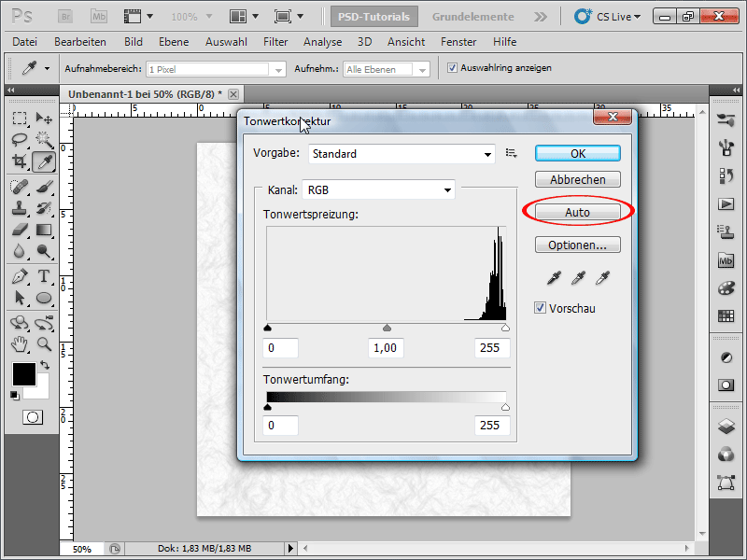Toggle Auswahlring anzeigen checkbox

click(452, 68)
